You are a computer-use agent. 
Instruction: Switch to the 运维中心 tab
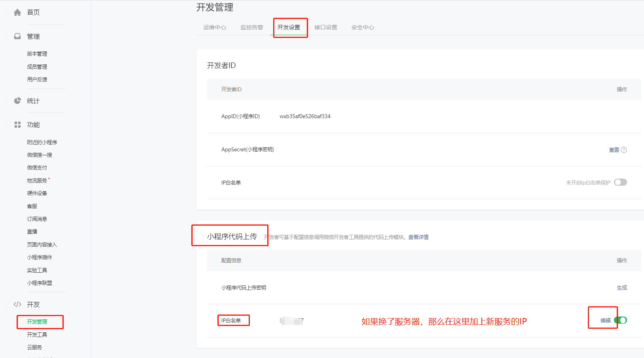[215, 27]
